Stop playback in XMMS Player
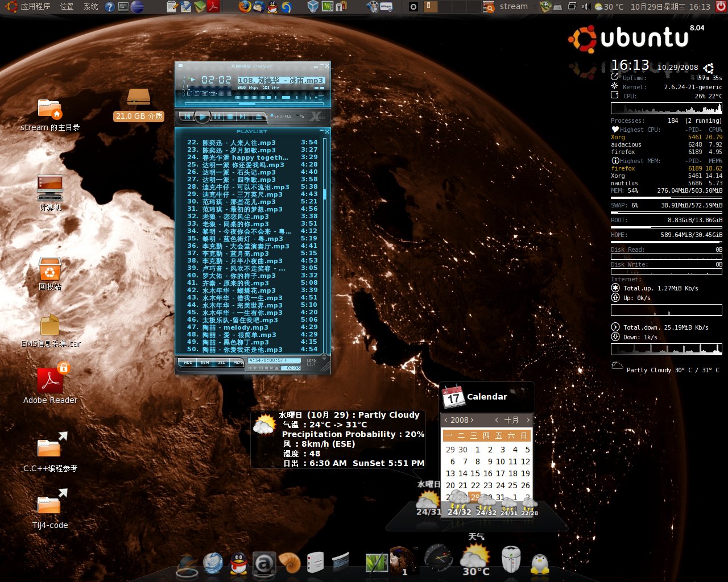The width and height of the screenshot is (728, 582). (x=230, y=117)
